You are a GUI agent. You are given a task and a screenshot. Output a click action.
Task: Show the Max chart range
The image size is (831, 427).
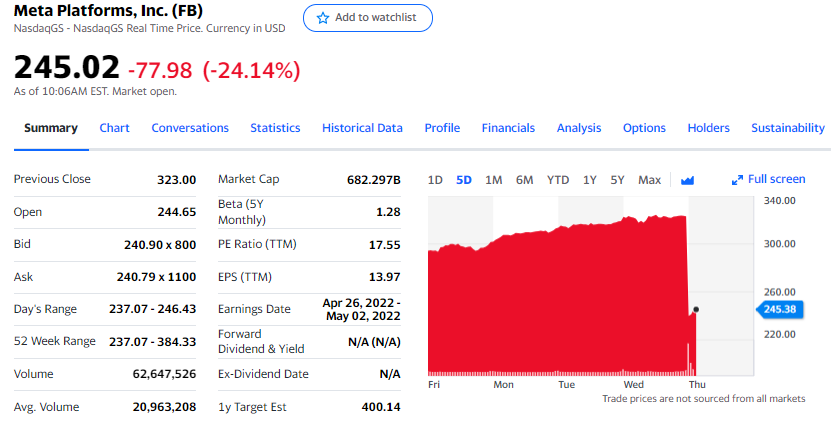click(650, 180)
